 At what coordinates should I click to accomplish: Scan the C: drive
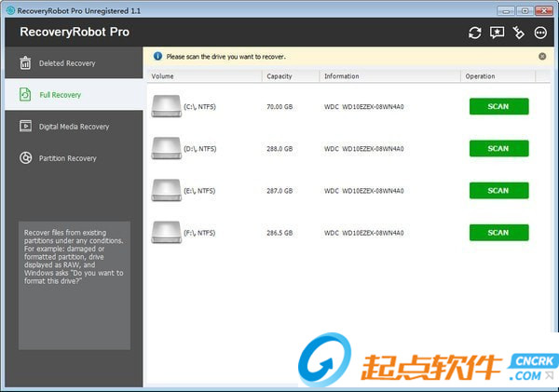coord(498,106)
